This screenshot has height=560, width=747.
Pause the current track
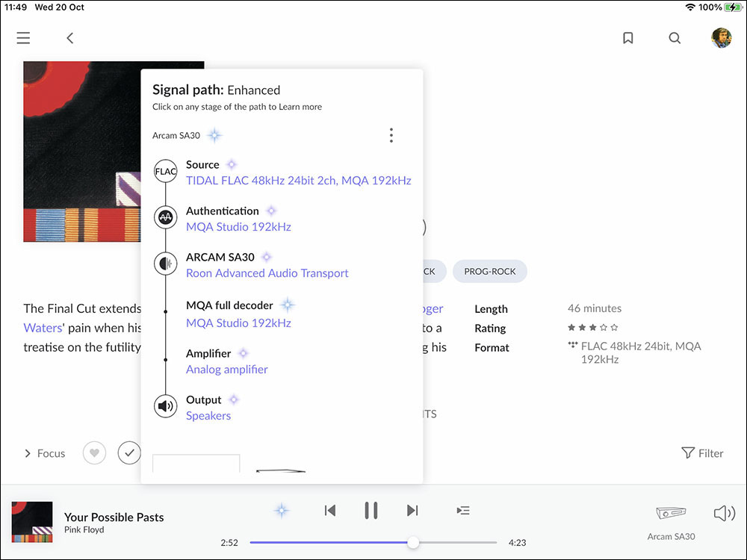(371, 511)
